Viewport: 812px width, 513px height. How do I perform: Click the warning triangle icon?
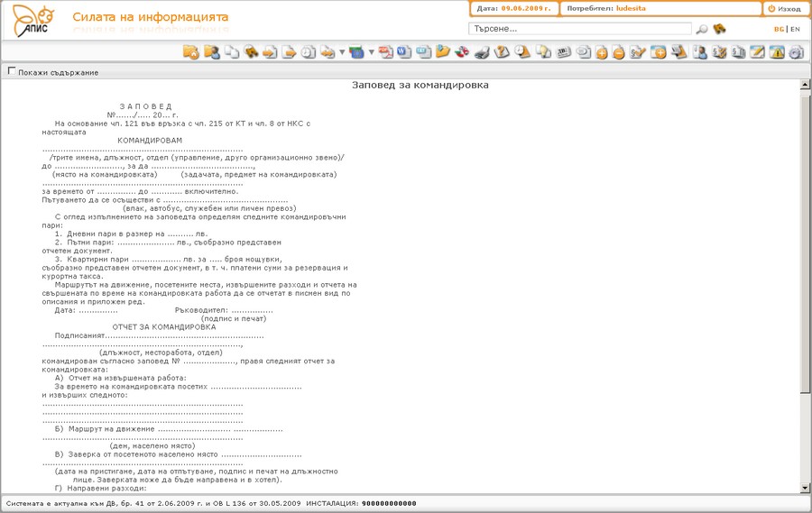click(x=777, y=51)
